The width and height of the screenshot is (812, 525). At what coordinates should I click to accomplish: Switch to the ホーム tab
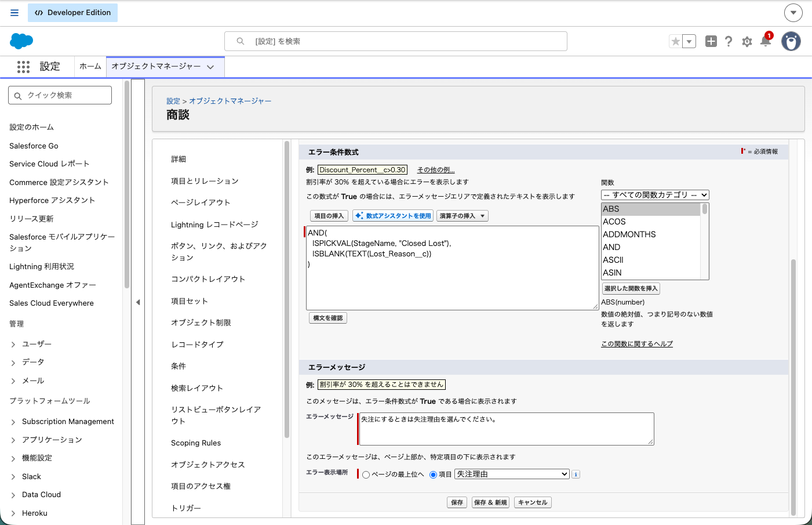pos(90,66)
